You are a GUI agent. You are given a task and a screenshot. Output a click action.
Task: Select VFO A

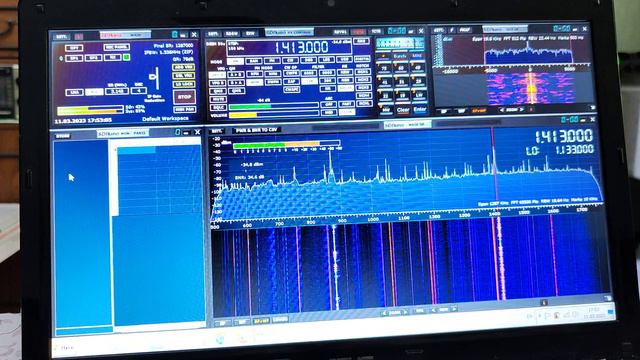pos(218,75)
